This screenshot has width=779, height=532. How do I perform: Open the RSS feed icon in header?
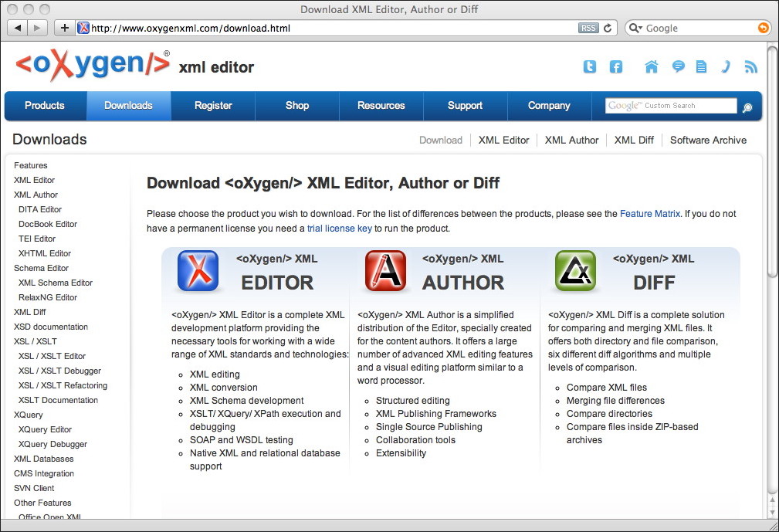coord(750,67)
